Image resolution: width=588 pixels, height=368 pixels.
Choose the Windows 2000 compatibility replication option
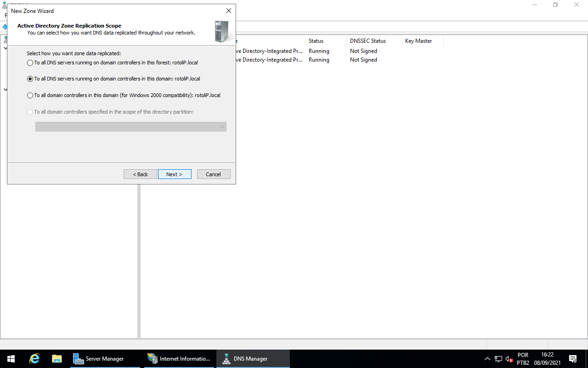pyautogui.click(x=30, y=96)
